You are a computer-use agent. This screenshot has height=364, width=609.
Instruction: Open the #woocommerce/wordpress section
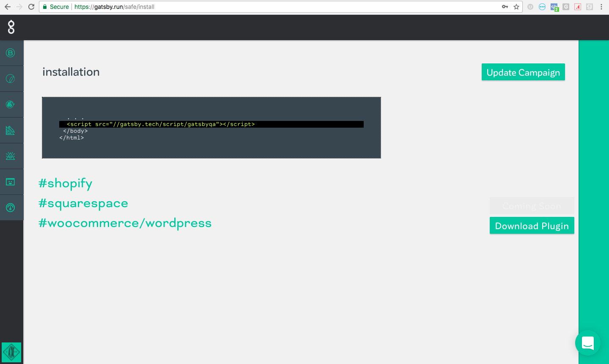click(125, 223)
